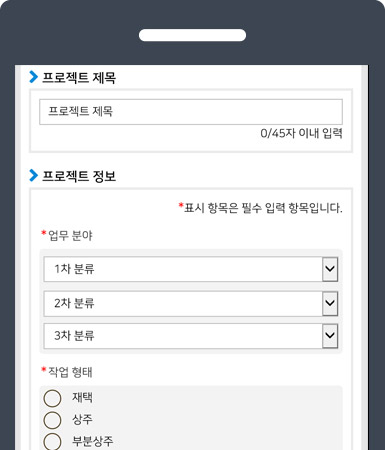
Task: Click the 부분상주 label text
Action: (x=93, y=441)
